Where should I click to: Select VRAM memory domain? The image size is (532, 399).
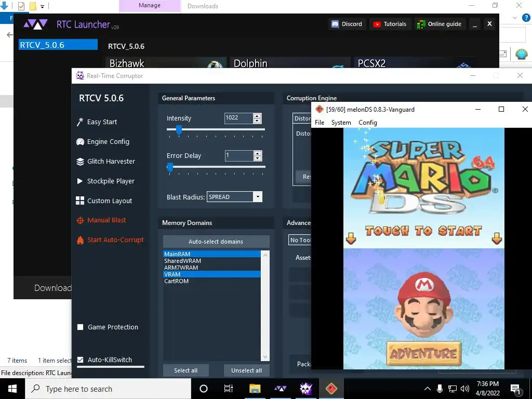pos(212,274)
